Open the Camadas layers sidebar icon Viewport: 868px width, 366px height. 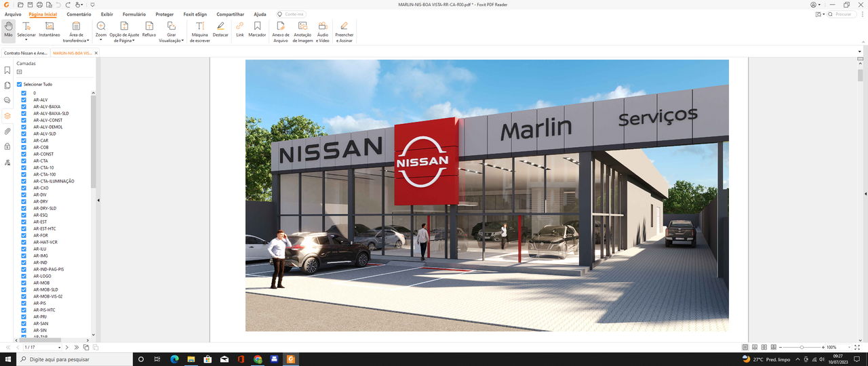tap(7, 116)
